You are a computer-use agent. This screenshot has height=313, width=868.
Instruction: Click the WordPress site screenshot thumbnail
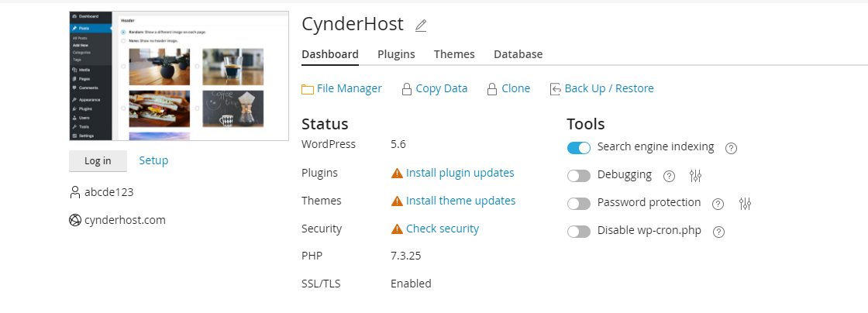coord(179,75)
